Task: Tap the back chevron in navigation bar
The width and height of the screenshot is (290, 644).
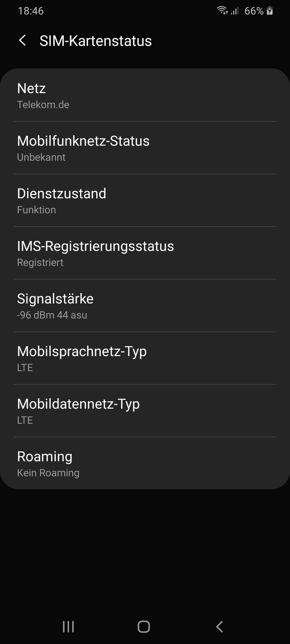Action: (219, 627)
